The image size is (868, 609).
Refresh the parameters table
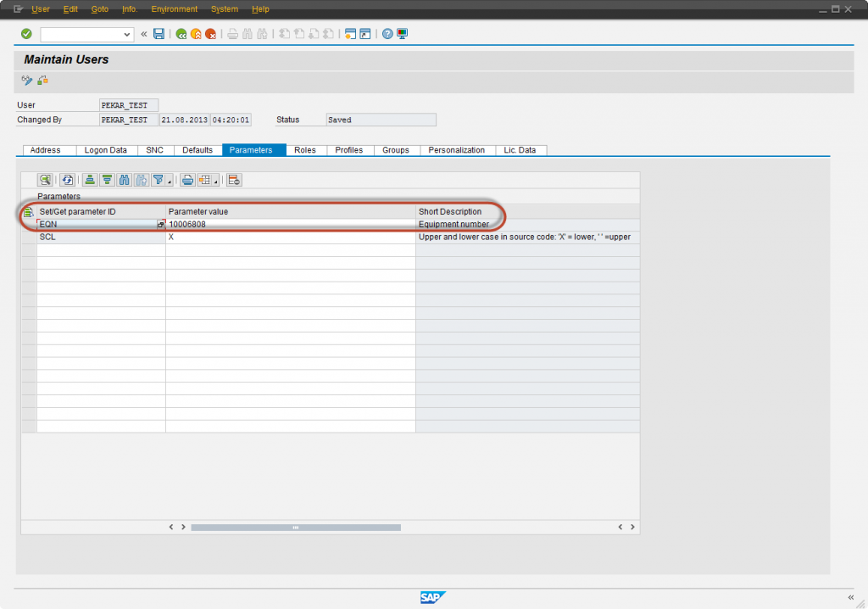point(68,180)
